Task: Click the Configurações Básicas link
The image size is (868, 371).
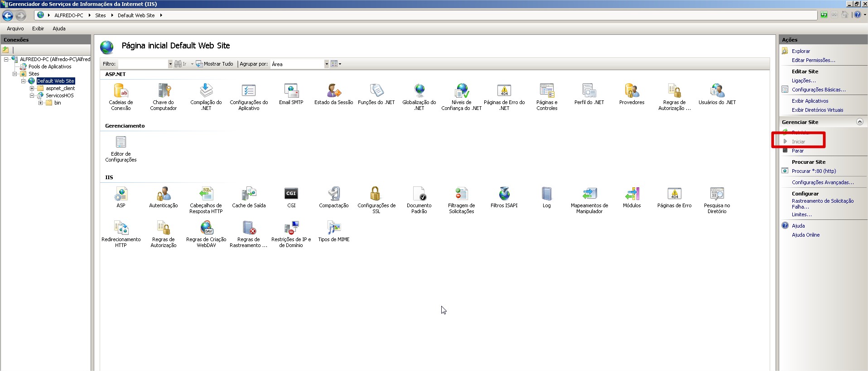Action: point(818,90)
